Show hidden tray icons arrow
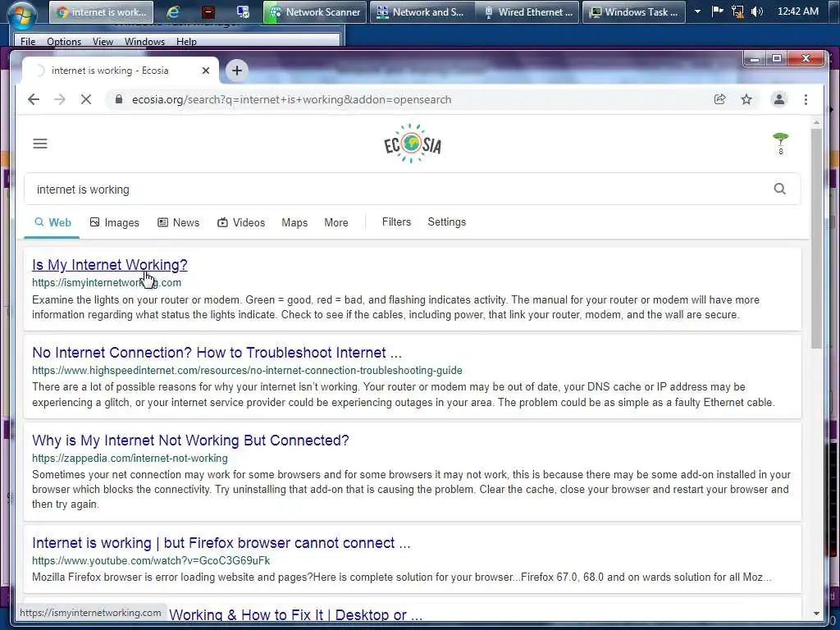 pyautogui.click(x=697, y=11)
